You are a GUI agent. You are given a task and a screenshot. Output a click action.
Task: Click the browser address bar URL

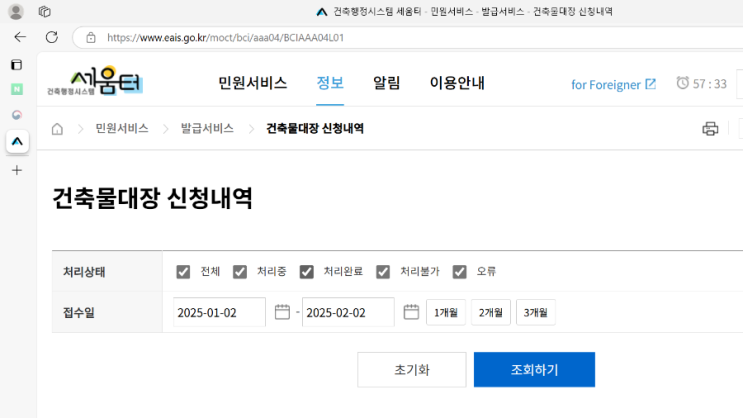click(226, 37)
